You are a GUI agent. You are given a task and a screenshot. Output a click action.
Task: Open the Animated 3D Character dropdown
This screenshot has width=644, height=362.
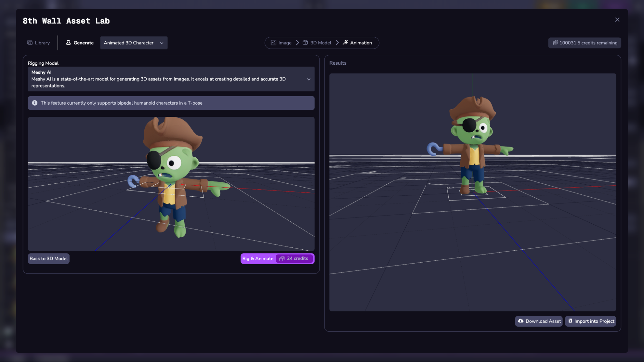134,43
